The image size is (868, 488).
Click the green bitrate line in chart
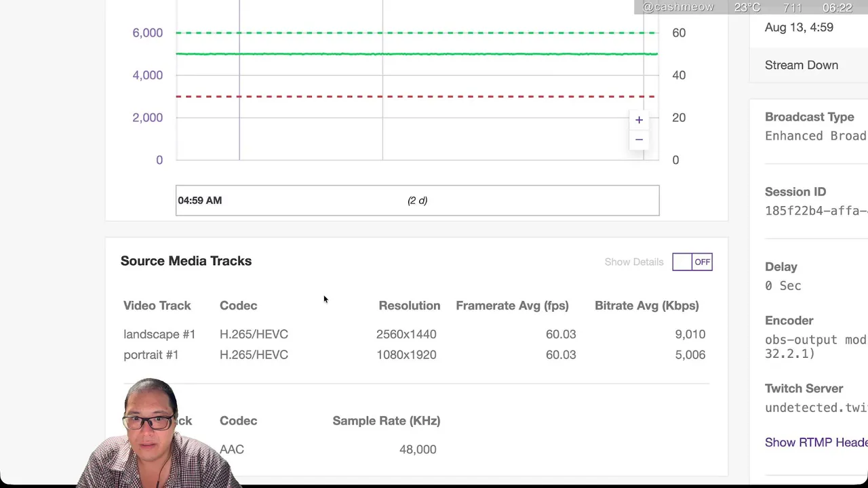pos(416,54)
